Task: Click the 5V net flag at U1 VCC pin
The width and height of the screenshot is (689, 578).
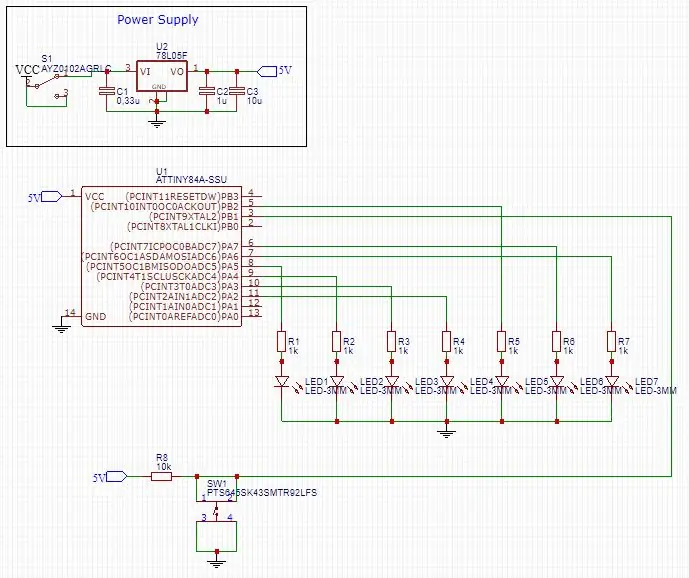Action: 52,196
